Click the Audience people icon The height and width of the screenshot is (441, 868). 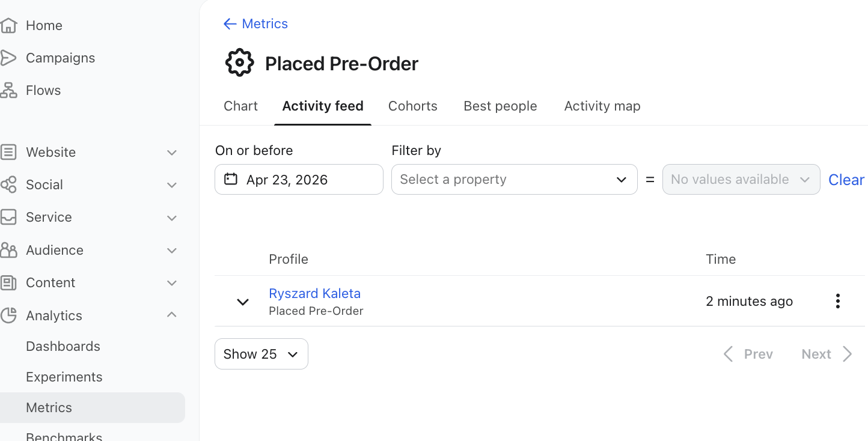point(8,250)
